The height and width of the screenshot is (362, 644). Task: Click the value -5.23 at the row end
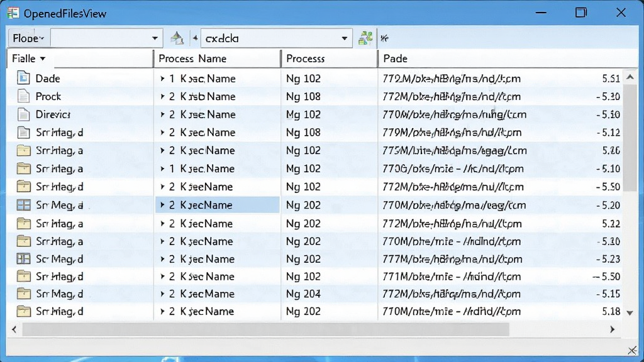click(608, 259)
